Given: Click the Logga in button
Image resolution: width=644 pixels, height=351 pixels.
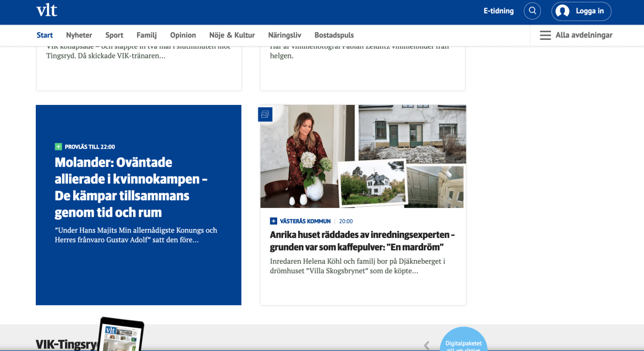Looking at the screenshot, I should [590, 11].
